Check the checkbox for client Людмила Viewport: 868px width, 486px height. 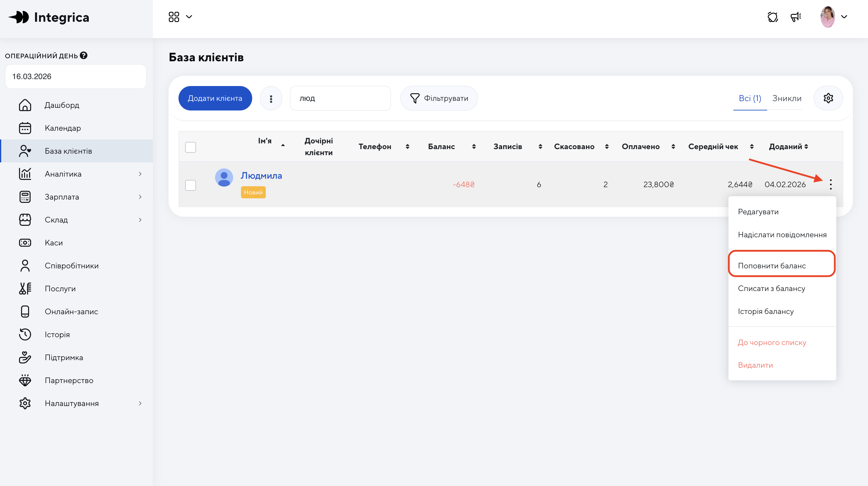click(190, 185)
